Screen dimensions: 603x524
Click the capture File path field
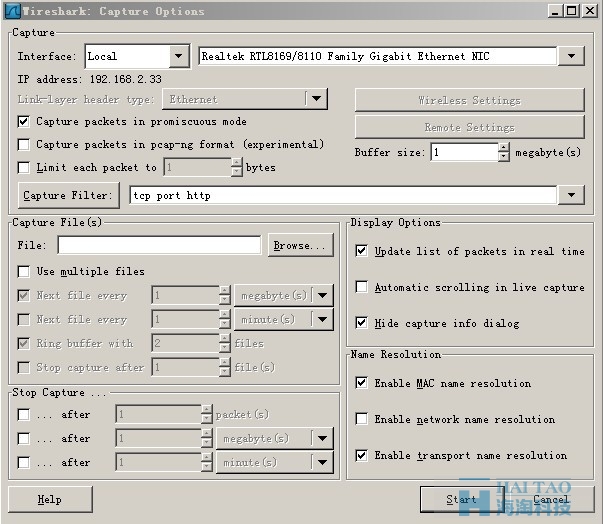(159, 245)
